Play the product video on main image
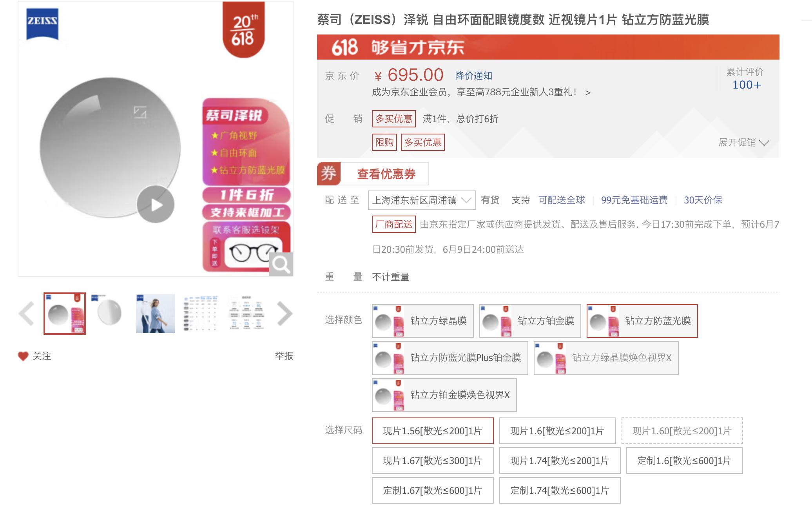This screenshot has height=508, width=812. pyautogui.click(x=156, y=204)
